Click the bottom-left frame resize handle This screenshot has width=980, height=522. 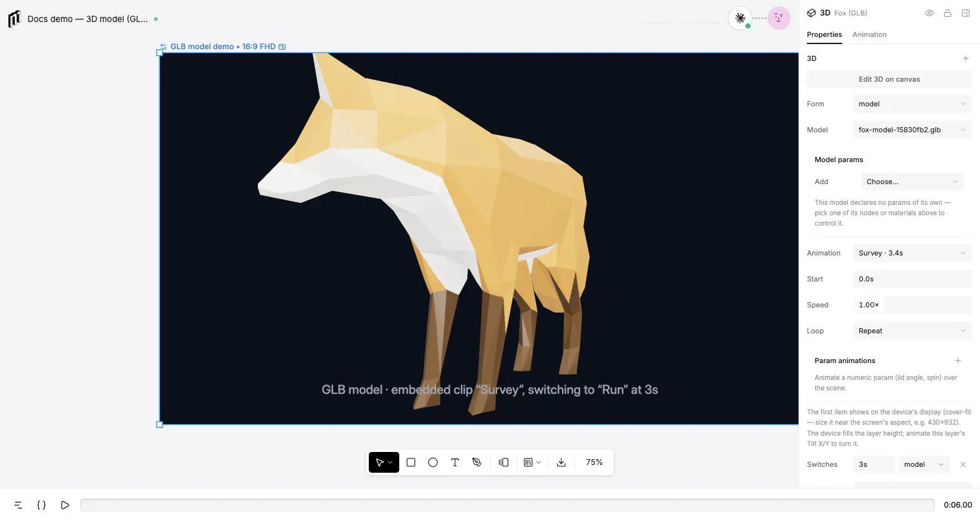click(x=159, y=425)
